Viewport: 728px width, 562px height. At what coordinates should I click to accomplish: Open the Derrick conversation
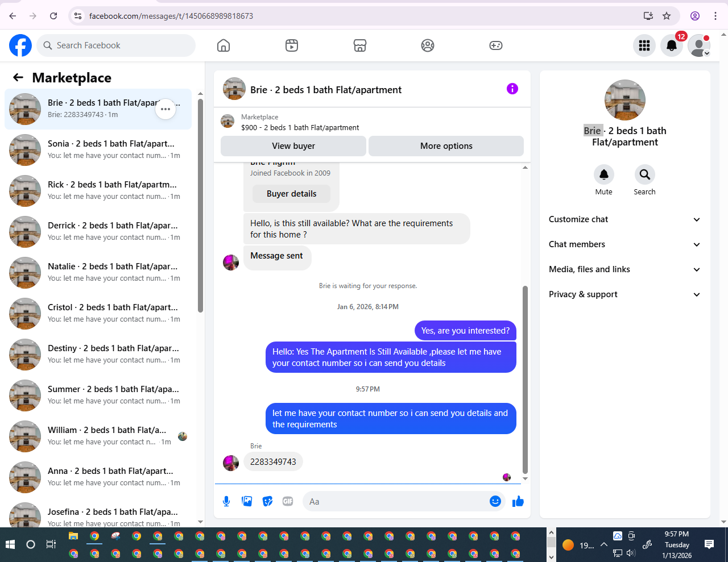coord(98,232)
